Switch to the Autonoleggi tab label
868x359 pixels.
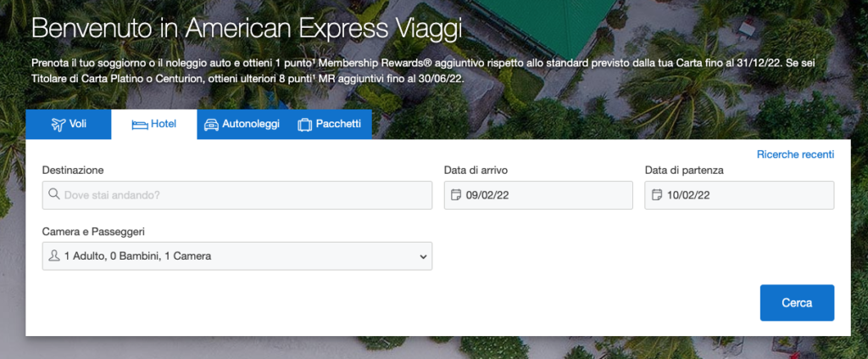pos(251,124)
